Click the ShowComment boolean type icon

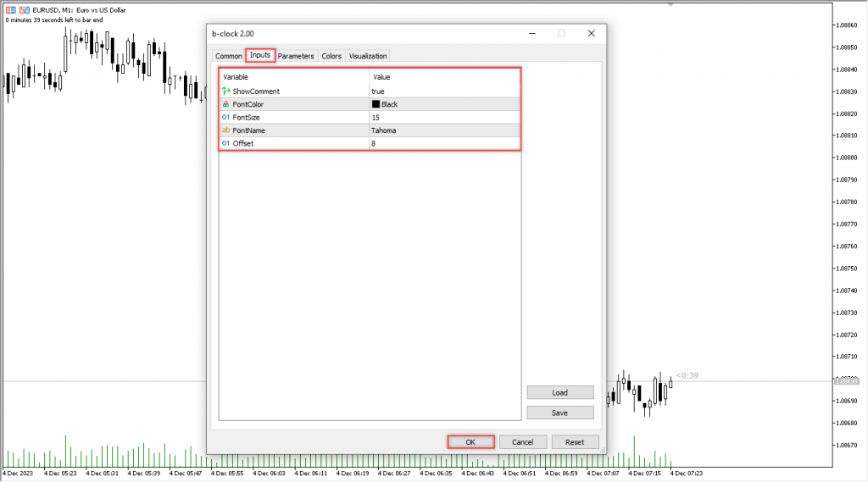tap(225, 91)
